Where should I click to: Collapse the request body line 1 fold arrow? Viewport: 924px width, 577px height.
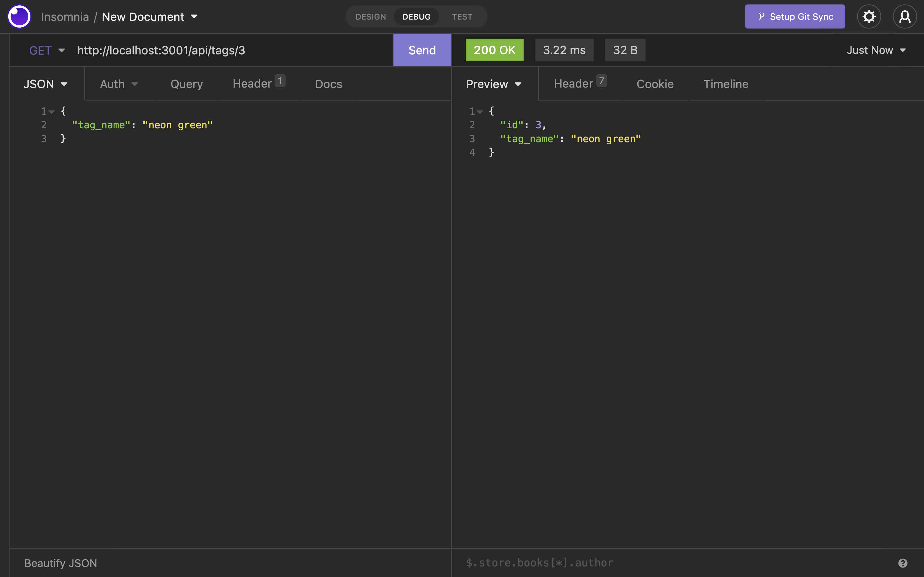pyautogui.click(x=52, y=112)
